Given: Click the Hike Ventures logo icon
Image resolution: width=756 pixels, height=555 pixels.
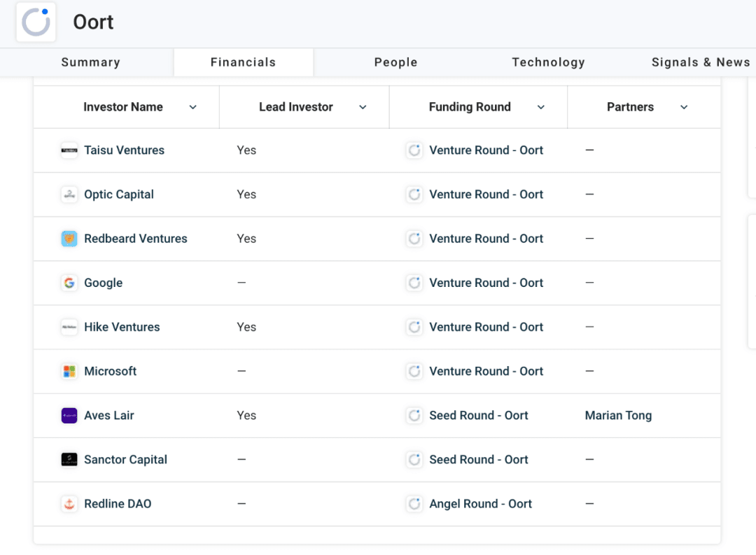Looking at the screenshot, I should click(x=69, y=328).
